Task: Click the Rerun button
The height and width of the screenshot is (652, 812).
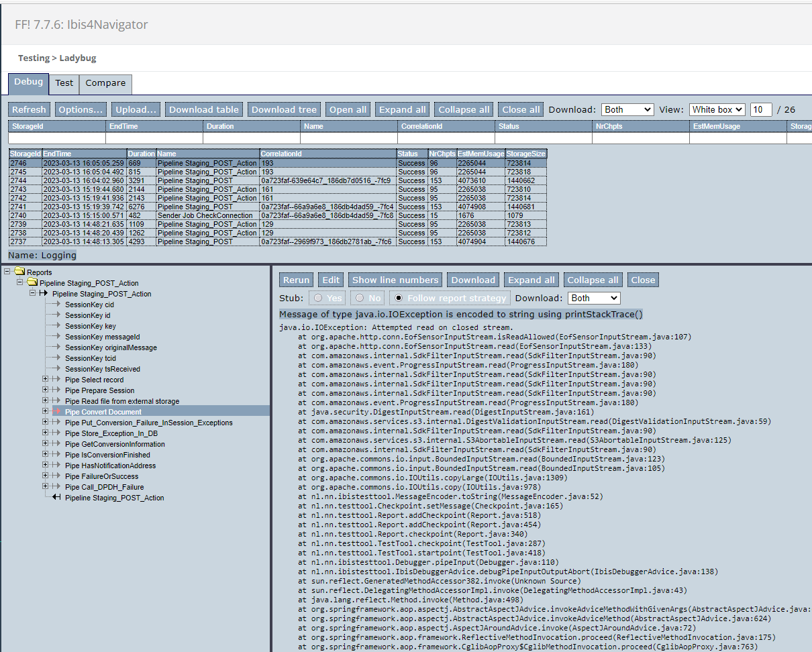Action: tap(296, 280)
